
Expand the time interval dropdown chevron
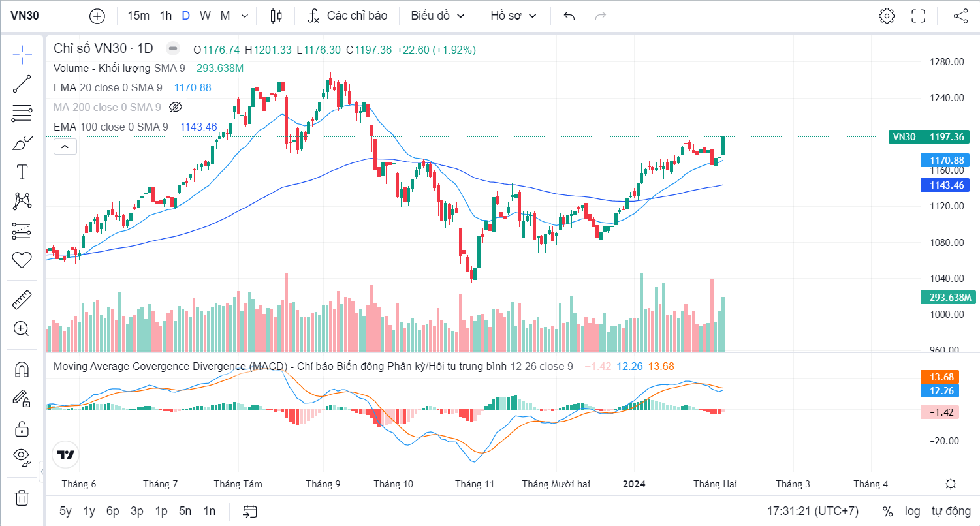245,16
